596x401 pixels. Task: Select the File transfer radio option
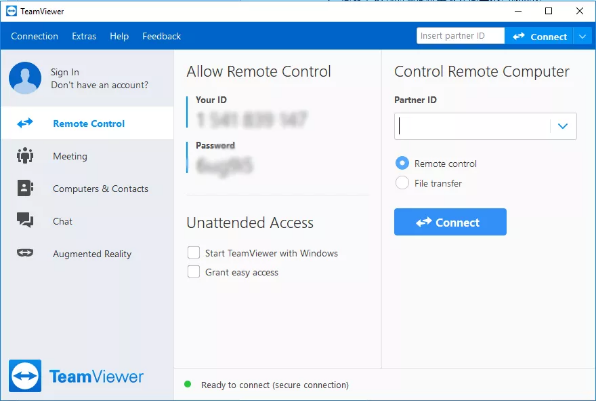[402, 183]
